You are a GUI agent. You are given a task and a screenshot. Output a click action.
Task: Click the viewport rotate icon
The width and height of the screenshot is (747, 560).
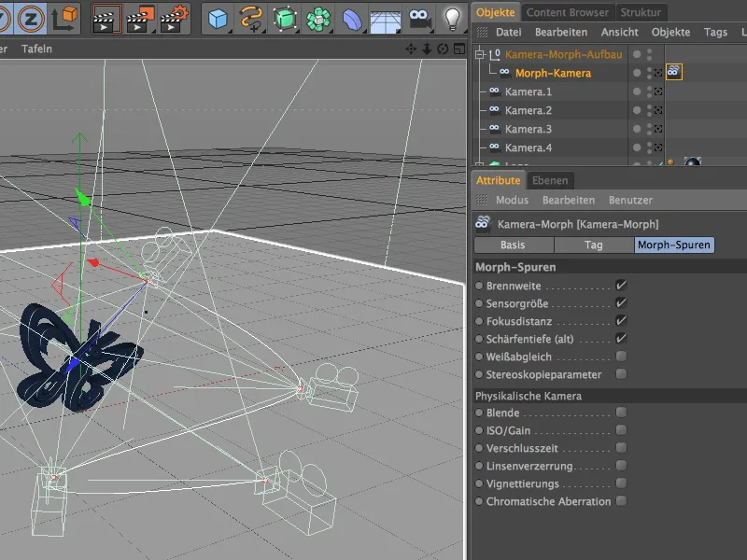point(443,49)
